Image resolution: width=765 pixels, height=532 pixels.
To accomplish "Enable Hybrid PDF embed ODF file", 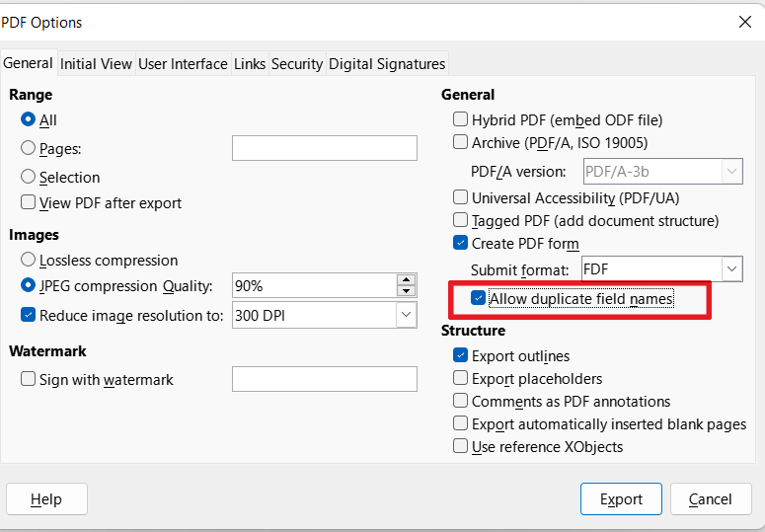I will [460, 120].
